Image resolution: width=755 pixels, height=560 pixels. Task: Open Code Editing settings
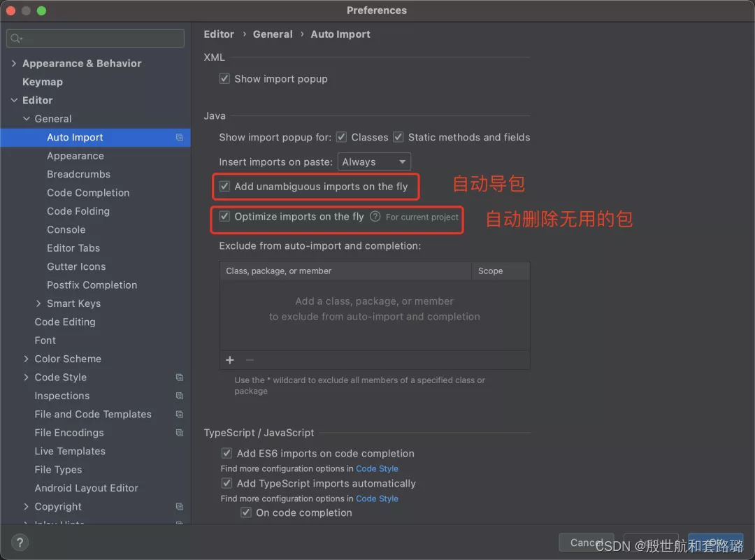point(65,322)
